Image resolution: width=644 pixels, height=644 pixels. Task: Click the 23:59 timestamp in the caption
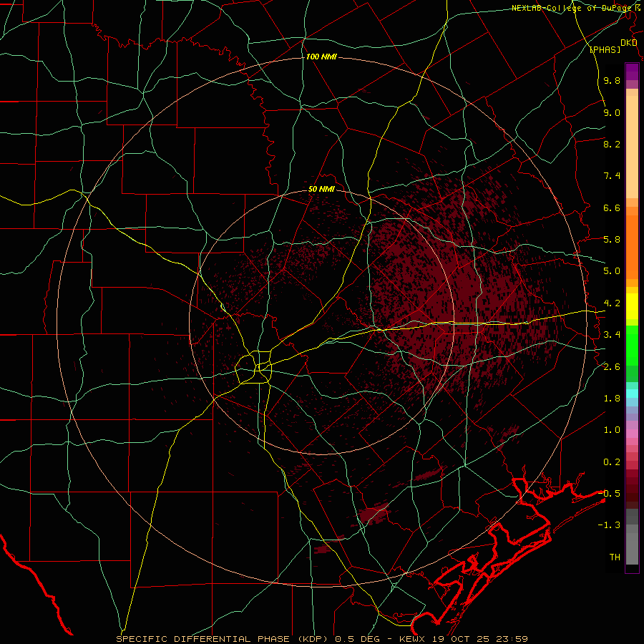(x=511, y=639)
